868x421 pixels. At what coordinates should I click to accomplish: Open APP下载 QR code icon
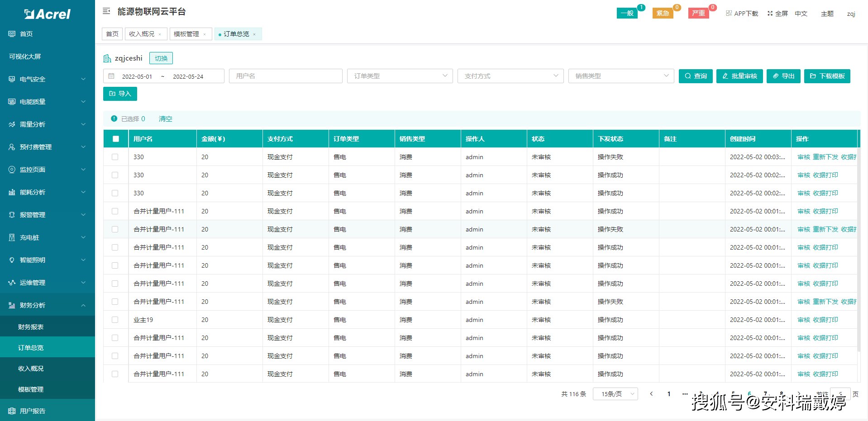click(729, 14)
